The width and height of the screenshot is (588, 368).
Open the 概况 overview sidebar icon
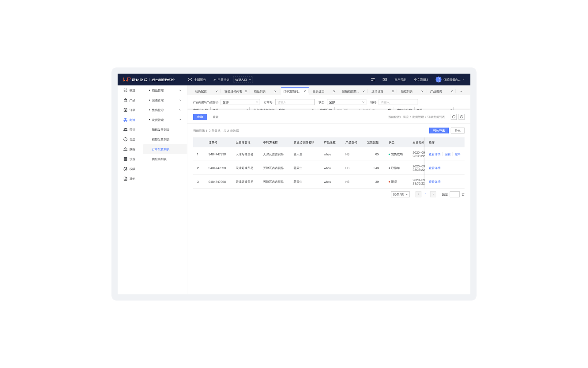coord(125,90)
